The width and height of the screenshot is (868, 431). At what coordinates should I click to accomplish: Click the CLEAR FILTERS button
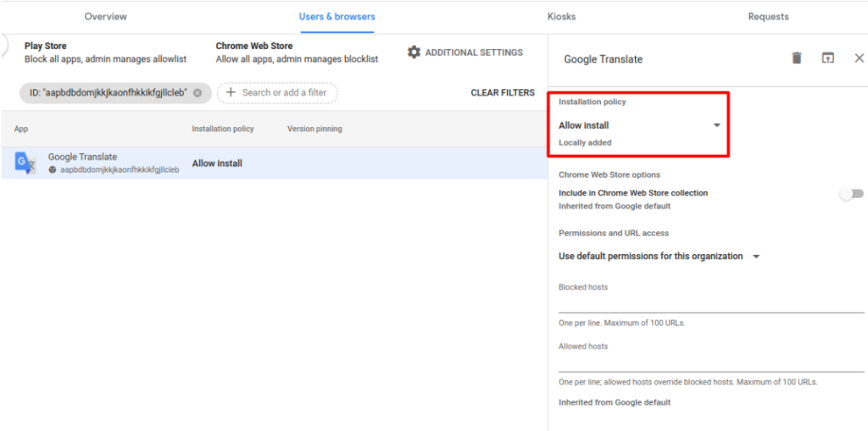click(x=503, y=92)
